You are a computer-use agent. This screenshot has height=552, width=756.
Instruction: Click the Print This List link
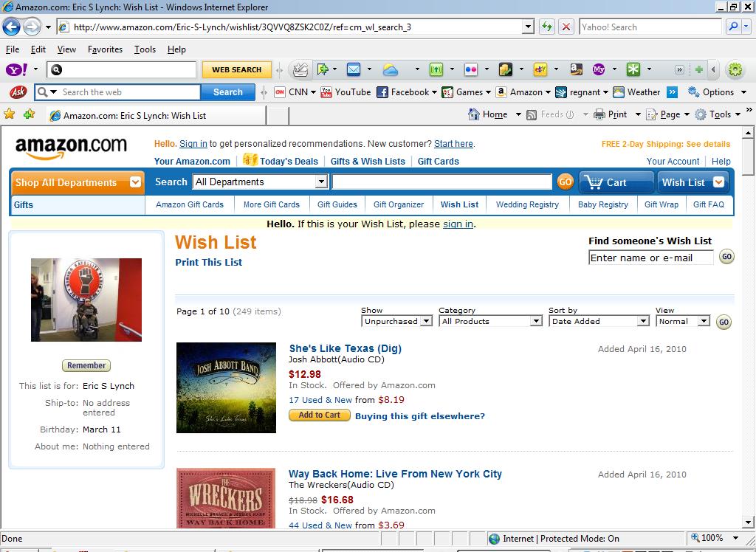click(209, 262)
